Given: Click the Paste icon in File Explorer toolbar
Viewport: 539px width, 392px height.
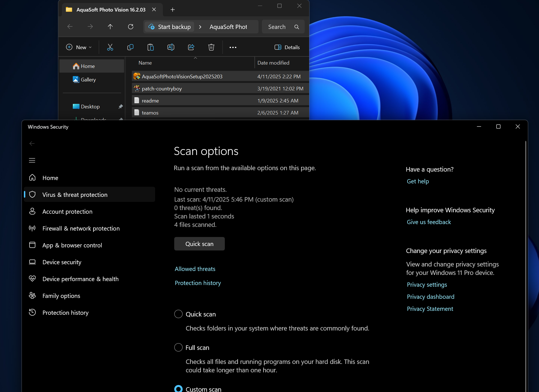Looking at the screenshot, I should coord(151,47).
